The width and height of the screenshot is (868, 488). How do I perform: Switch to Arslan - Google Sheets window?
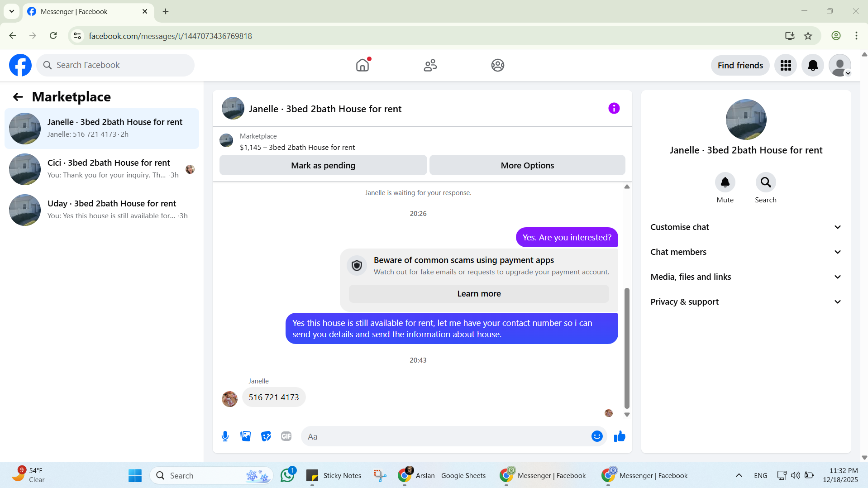442,475
